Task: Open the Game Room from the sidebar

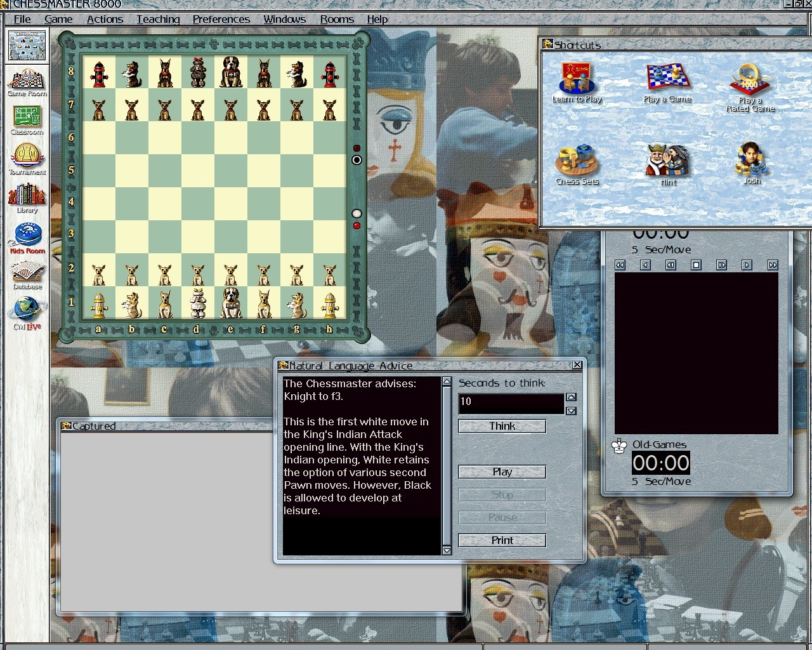Action: [x=27, y=83]
